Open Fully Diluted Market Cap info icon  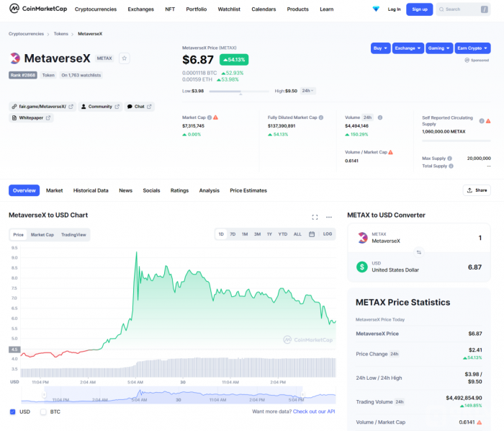321,117
